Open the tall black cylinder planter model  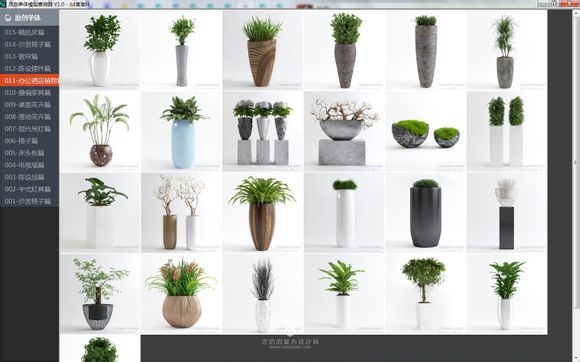point(426,213)
